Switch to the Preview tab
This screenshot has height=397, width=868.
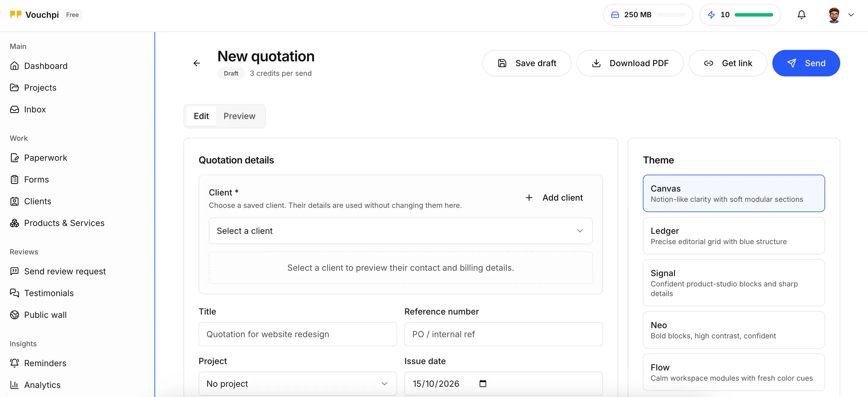[239, 116]
